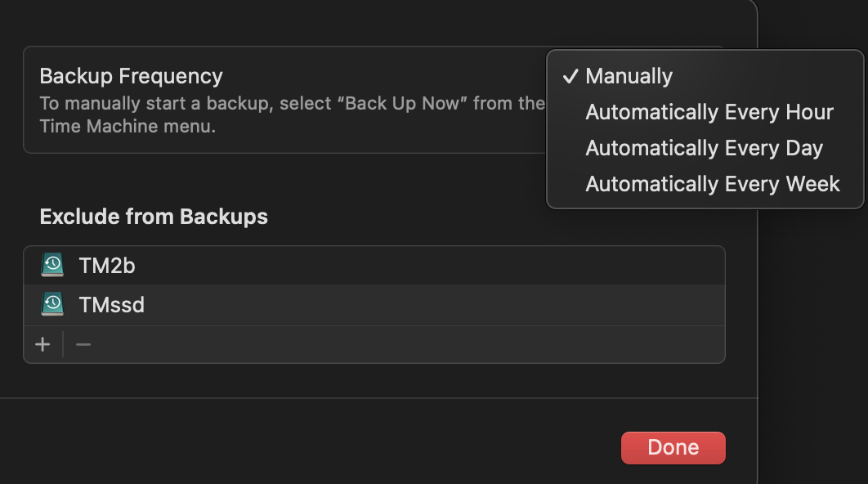
Task: Select the TMssd row in the exclusion list
Action: point(112,304)
